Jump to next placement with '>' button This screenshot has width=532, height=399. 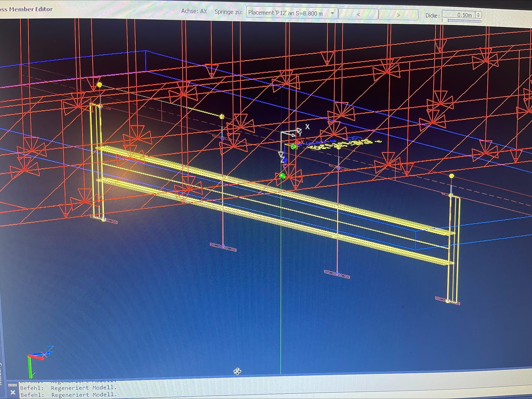pyautogui.click(x=398, y=15)
